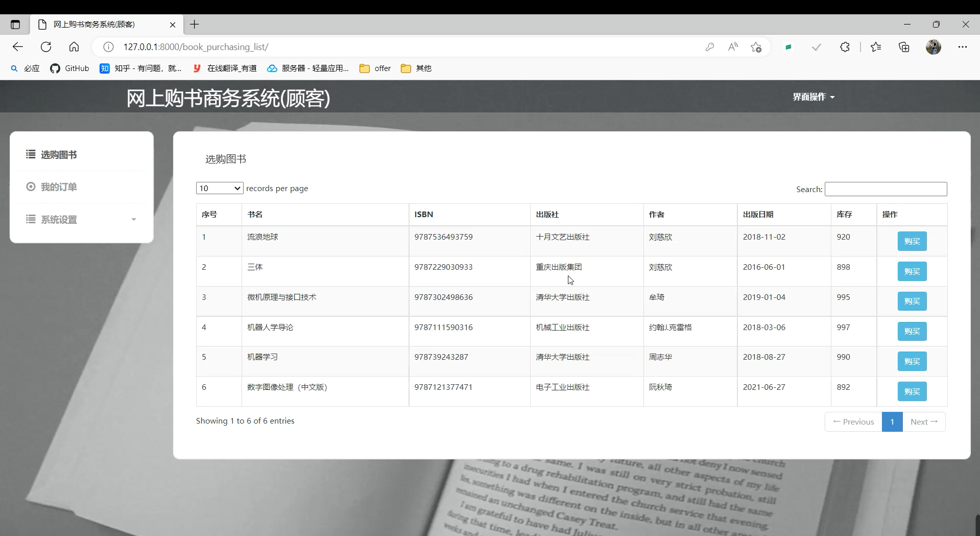The width and height of the screenshot is (980, 536).
Task: Purchase 微机原理与接口技术 via 购买 button
Action: click(x=912, y=301)
